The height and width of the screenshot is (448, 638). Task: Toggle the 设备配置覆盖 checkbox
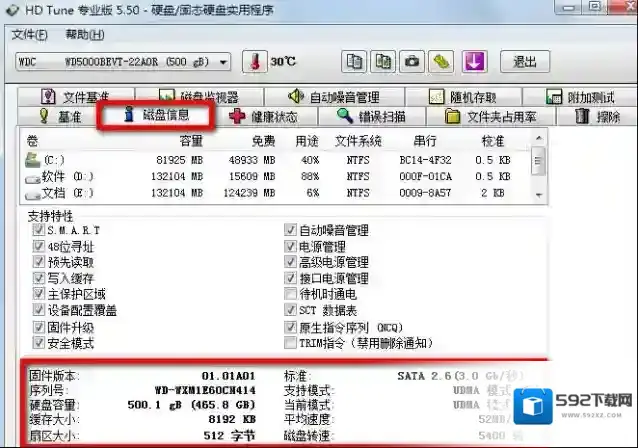click(38, 310)
